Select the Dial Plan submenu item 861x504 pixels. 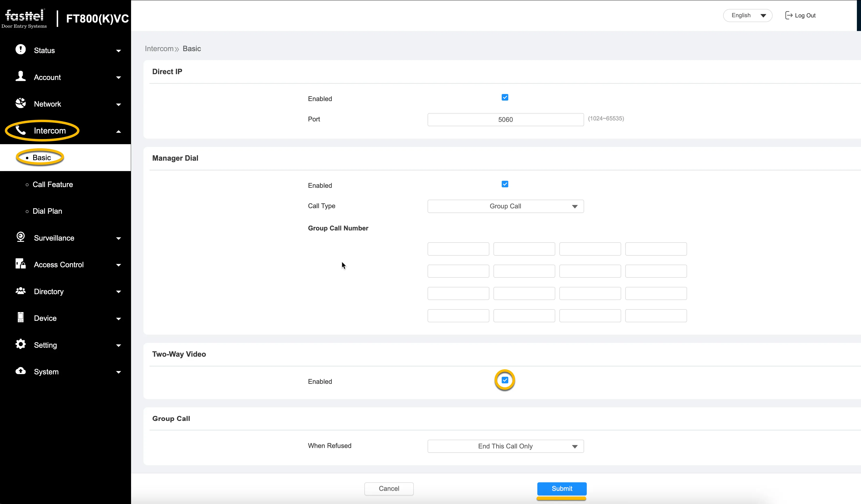(47, 211)
